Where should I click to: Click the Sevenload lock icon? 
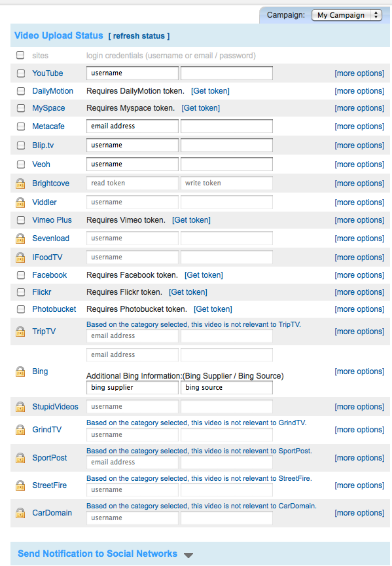tap(20, 238)
